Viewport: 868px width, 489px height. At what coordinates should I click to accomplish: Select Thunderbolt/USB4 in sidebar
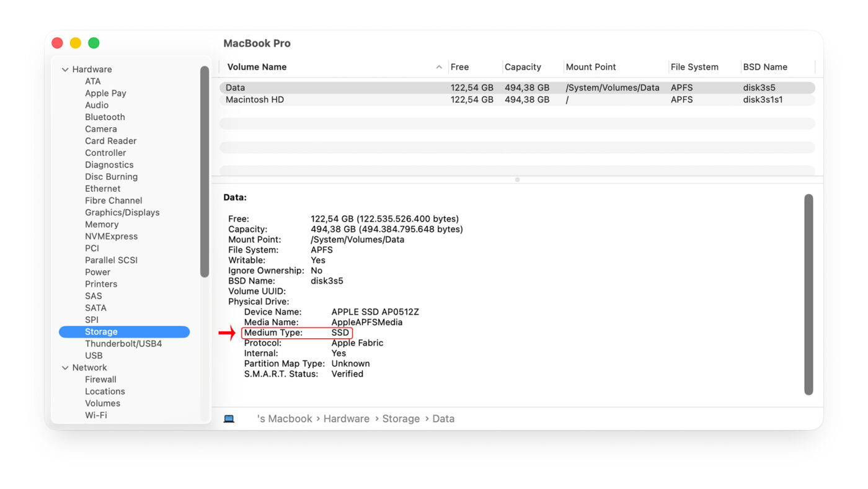coord(123,344)
